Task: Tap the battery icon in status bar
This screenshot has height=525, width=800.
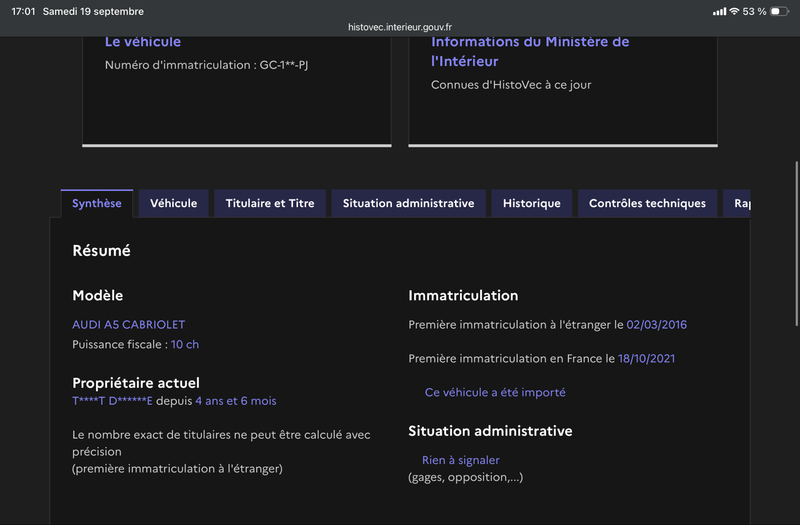Action: tap(780, 11)
